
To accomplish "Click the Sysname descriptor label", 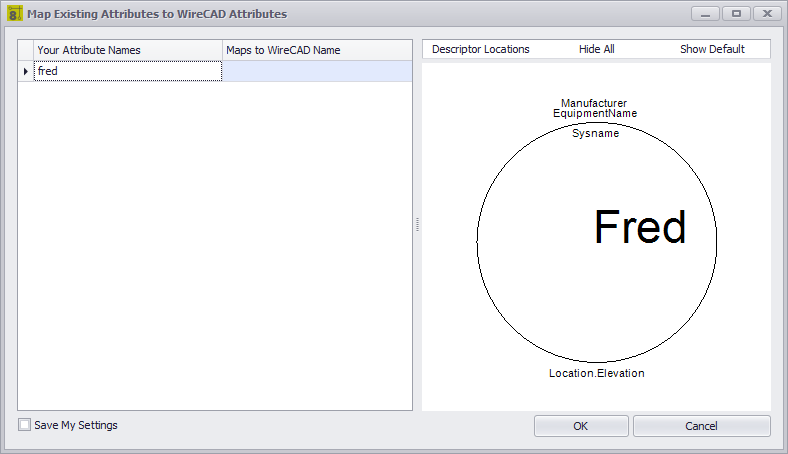I will tap(596, 133).
